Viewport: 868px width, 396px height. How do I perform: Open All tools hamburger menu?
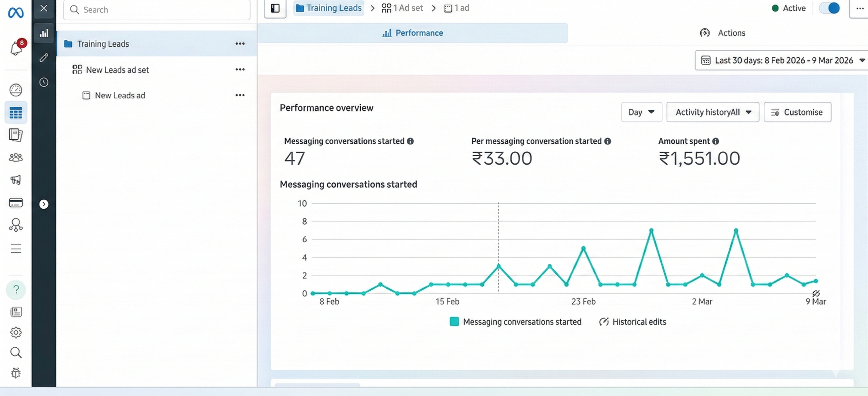coord(16,249)
